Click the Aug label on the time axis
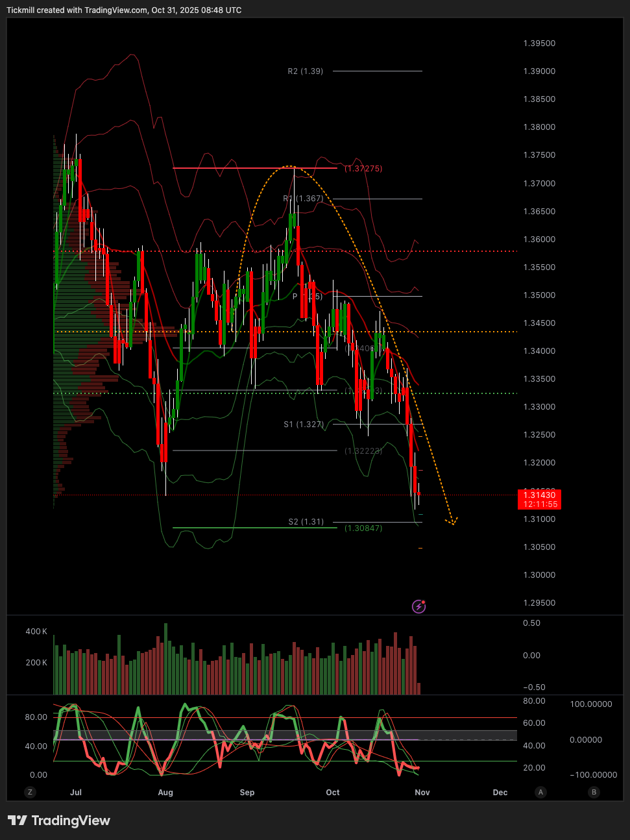Screen dimensions: 630x840 165,793
